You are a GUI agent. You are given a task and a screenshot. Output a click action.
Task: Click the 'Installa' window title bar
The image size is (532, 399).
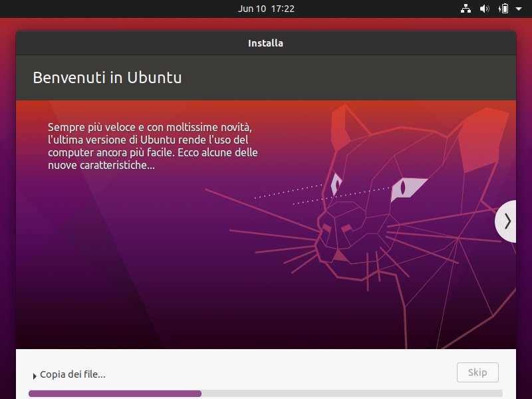[x=266, y=43]
